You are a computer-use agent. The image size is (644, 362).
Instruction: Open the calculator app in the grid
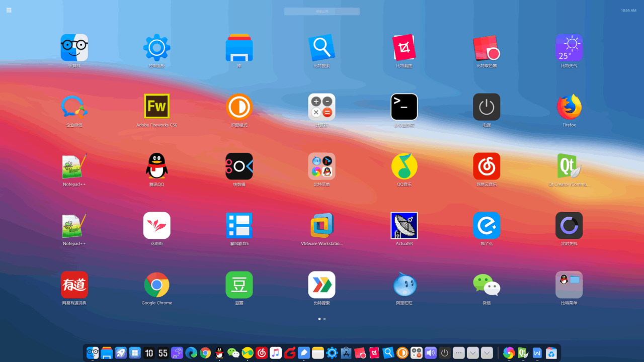click(x=321, y=107)
